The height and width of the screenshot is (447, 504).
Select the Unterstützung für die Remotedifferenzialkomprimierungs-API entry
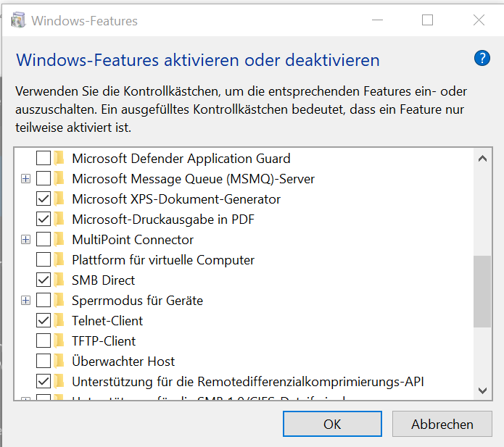point(247,381)
